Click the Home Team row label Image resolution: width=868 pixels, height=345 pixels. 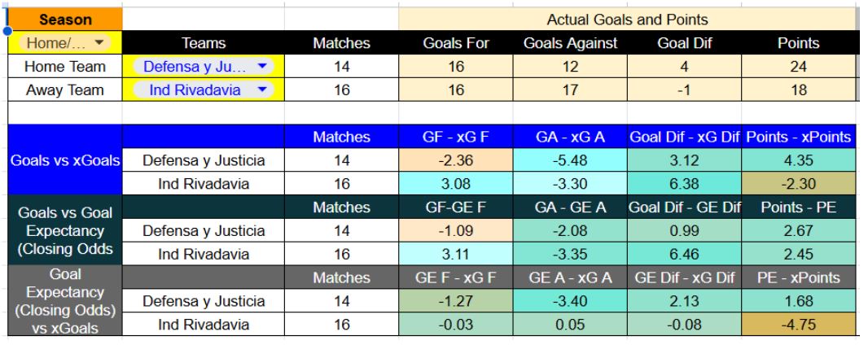(x=64, y=67)
